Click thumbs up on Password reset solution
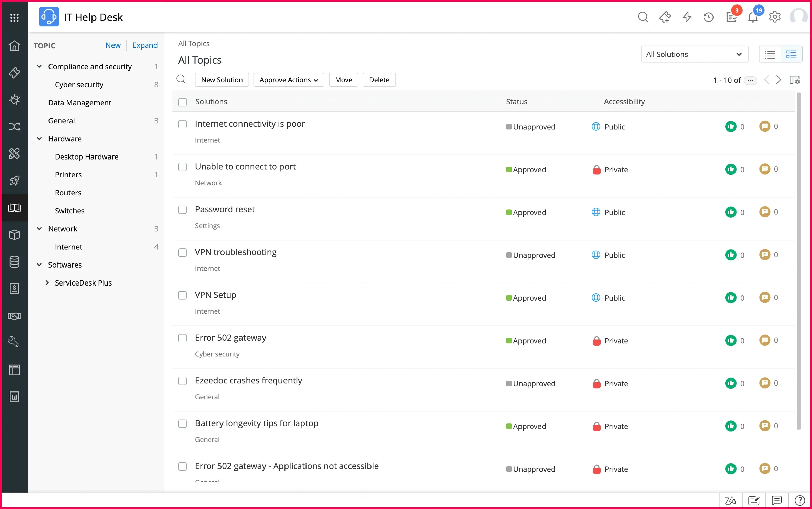The width and height of the screenshot is (812, 509). (x=731, y=212)
